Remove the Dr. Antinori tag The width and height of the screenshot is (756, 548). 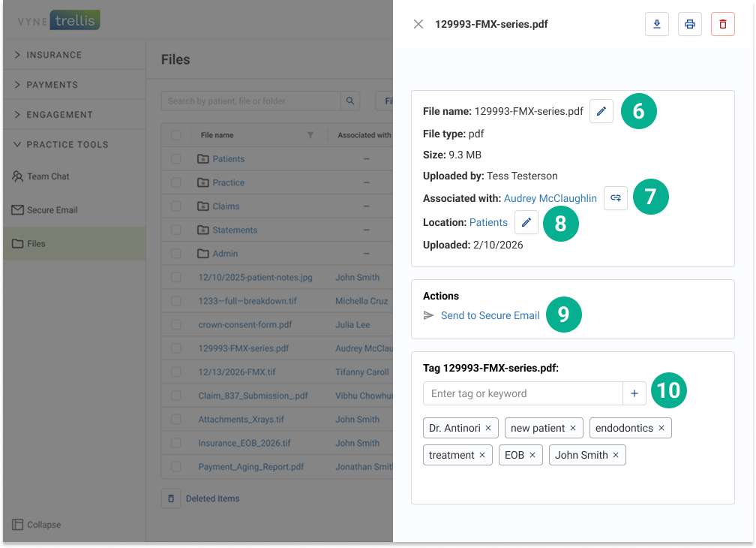coord(488,428)
